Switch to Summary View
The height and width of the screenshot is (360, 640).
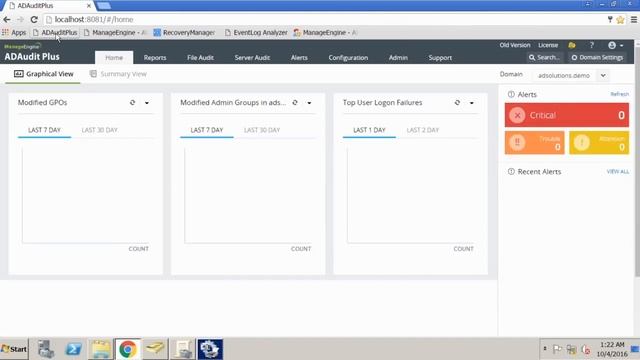point(118,74)
